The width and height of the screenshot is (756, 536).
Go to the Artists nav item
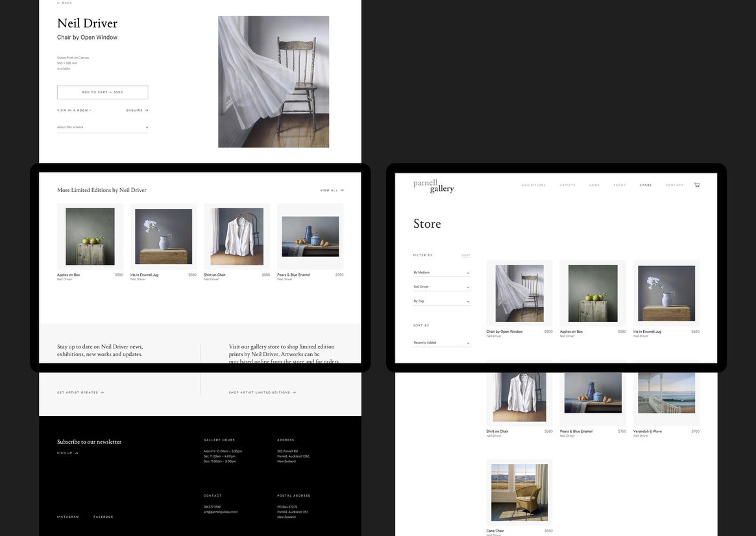568,186
